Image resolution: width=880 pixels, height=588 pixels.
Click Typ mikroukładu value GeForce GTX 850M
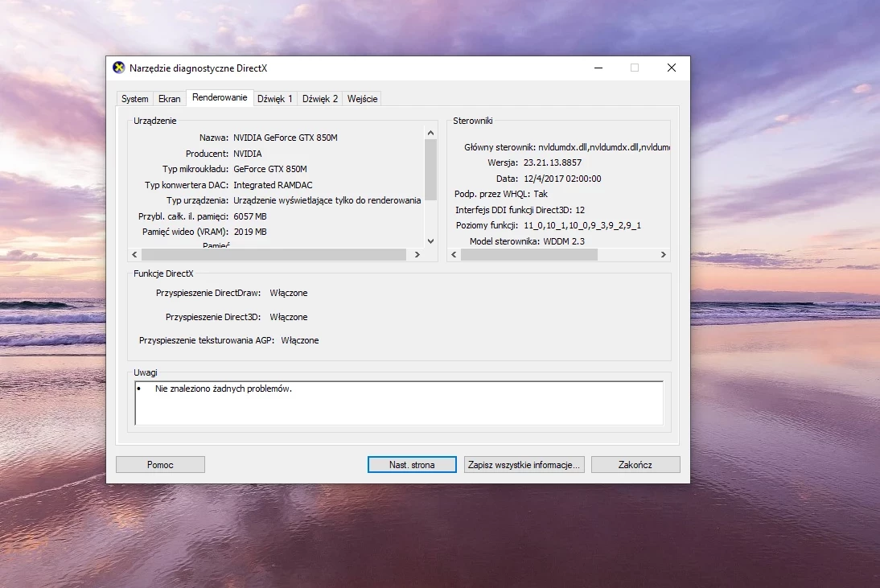click(270, 169)
